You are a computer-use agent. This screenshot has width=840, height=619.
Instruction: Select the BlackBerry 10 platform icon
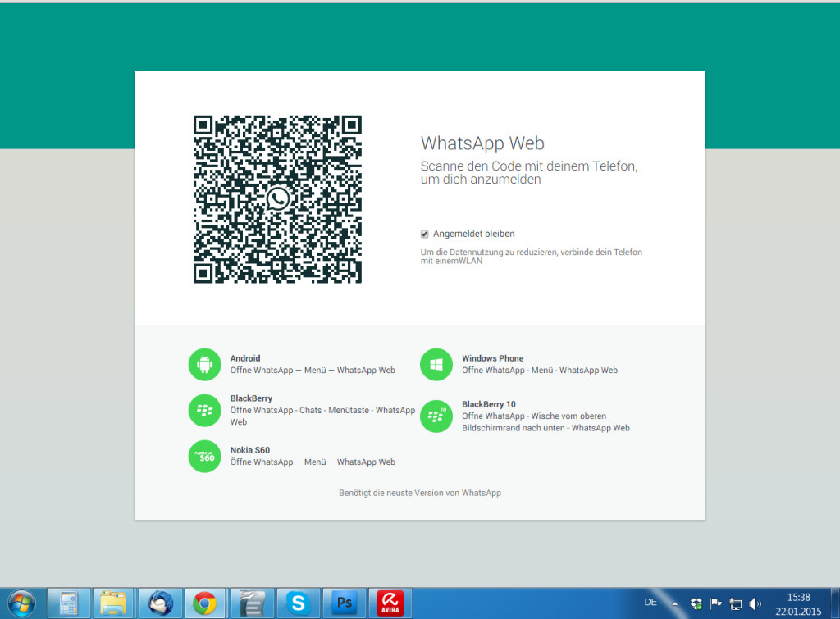click(x=436, y=416)
